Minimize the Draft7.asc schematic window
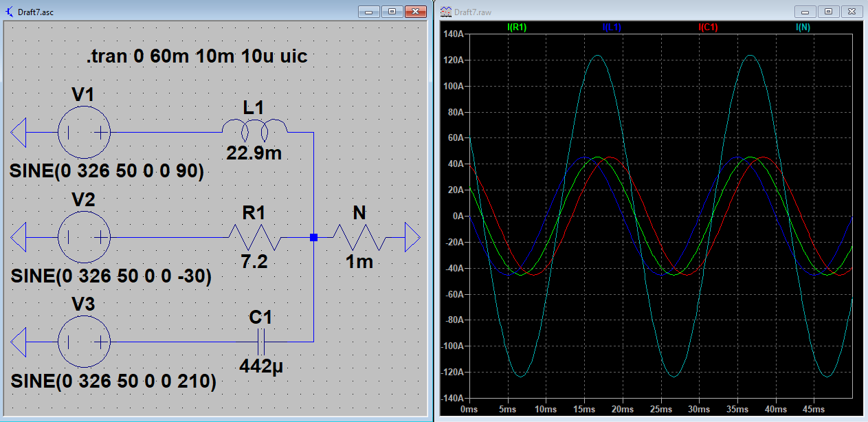This screenshot has height=422, width=868. pyautogui.click(x=370, y=12)
